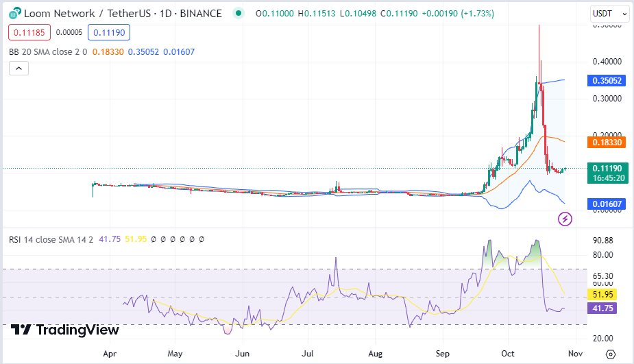Select the RSI 14 close SMA indicator label
Viewport: 634px width, 364px height.
[x=51, y=239]
